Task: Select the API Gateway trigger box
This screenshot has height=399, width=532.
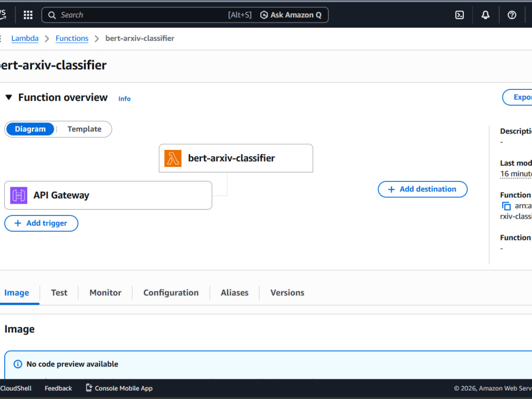Action: pyautogui.click(x=108, y=195)
